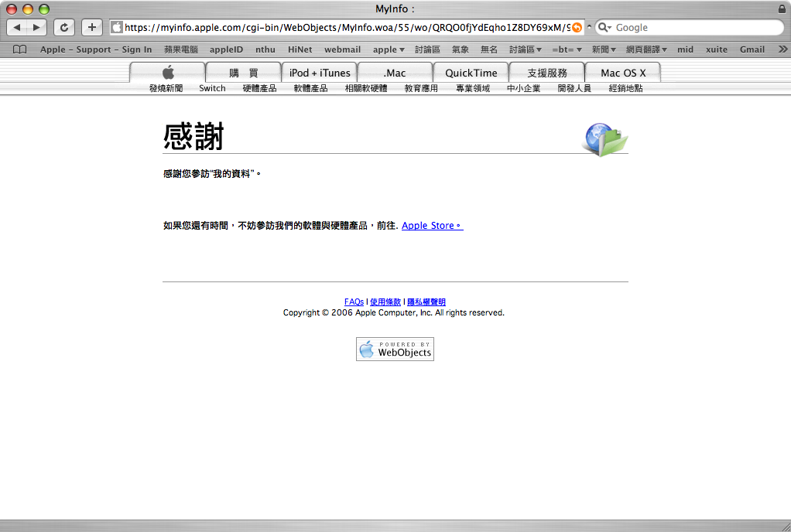The height and width of the screenshot is (532, 791).
Task: Reload the current page
Action: point(64,27)
